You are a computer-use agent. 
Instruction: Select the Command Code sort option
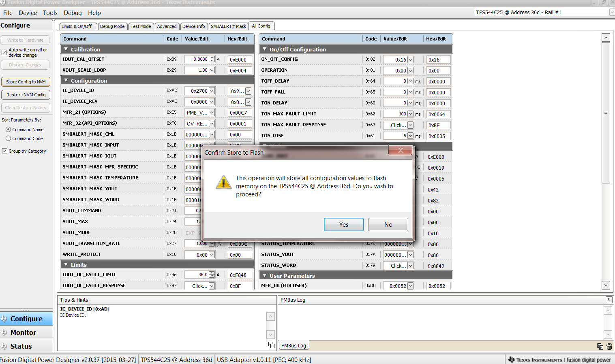(x=8, y=138)
